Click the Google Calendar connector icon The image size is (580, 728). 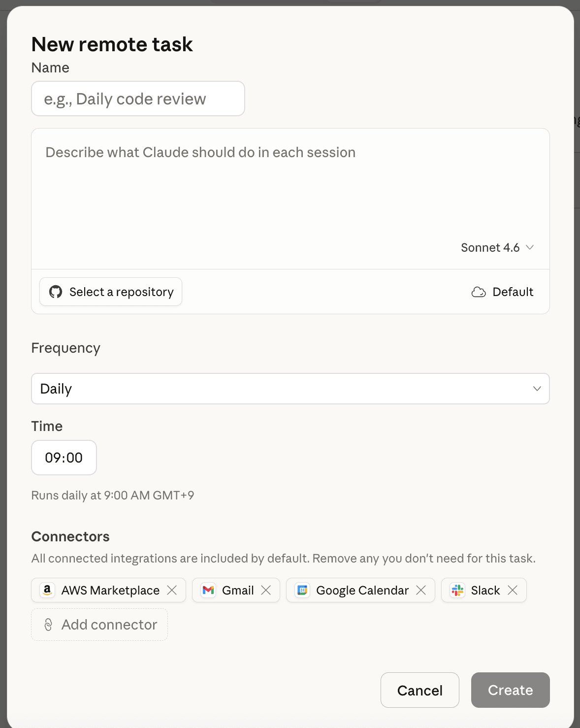coord(302,590)
